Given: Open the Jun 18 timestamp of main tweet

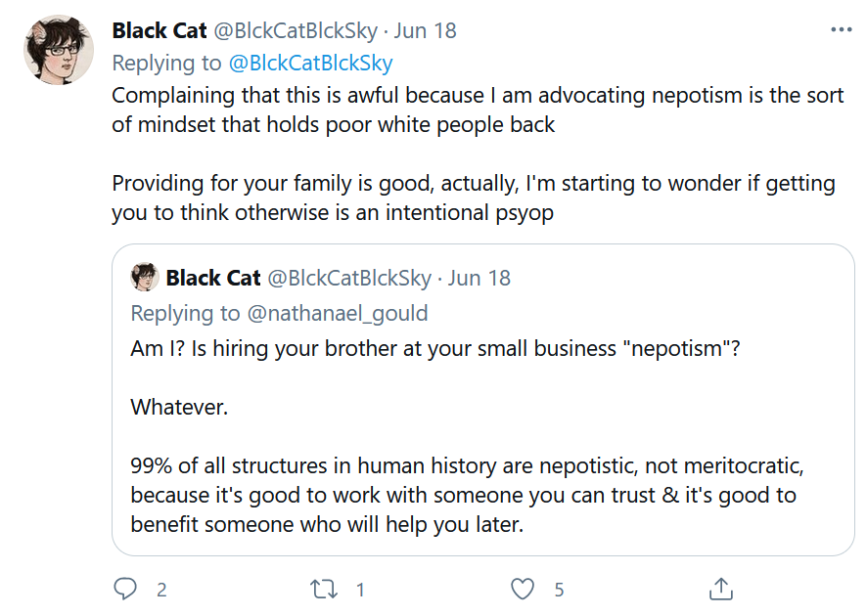Looking at the screenshot, I should pyautogui.click(x=425, y=31).
